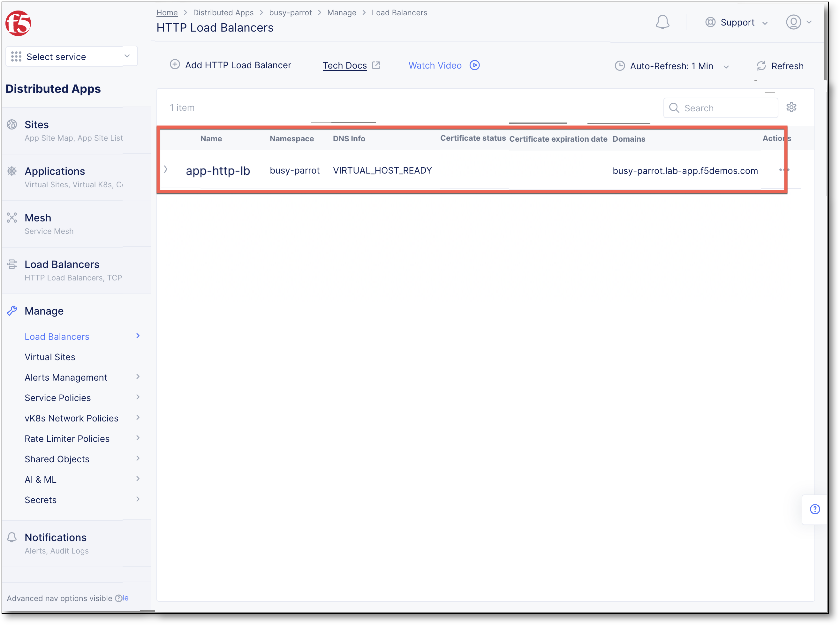Sort by Name column header
Image resolution: width=840 pixels, height=625 pixels.
click(x=211, y=138)
